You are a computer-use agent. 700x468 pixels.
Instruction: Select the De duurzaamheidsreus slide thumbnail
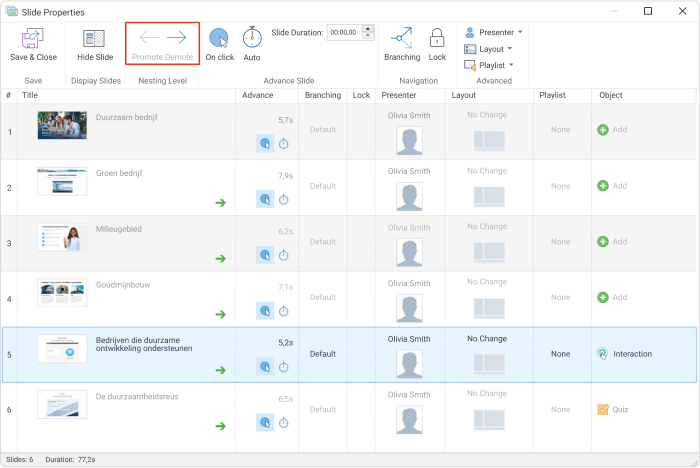[62, 404]
